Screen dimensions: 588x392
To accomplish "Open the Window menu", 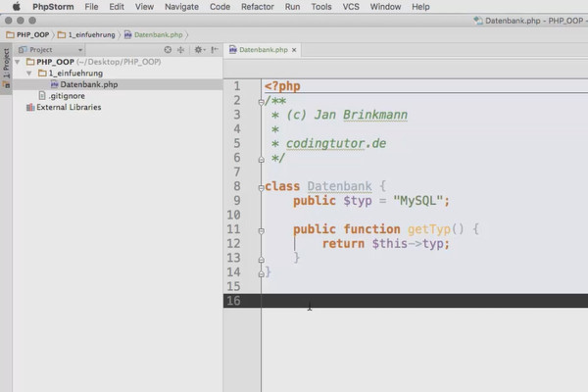I will click(385, 7).
